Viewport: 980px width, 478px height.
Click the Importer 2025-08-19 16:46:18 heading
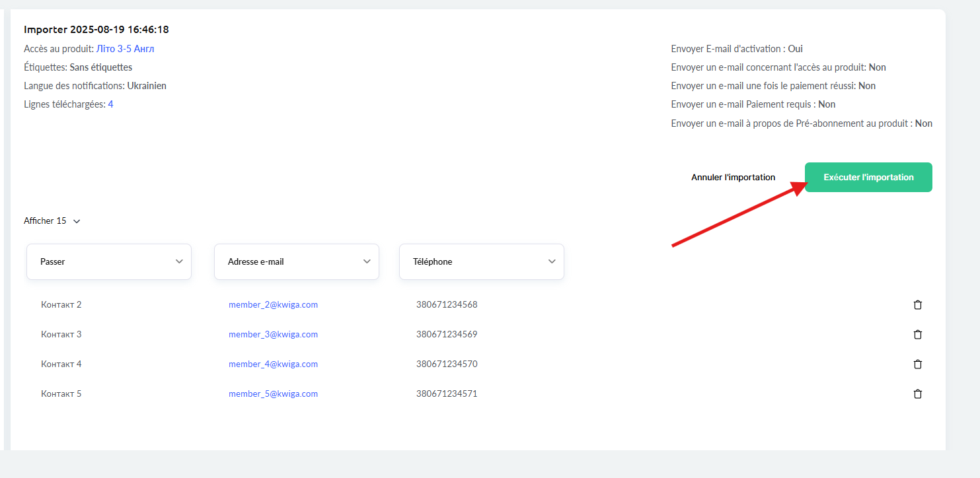coord(96,30)
